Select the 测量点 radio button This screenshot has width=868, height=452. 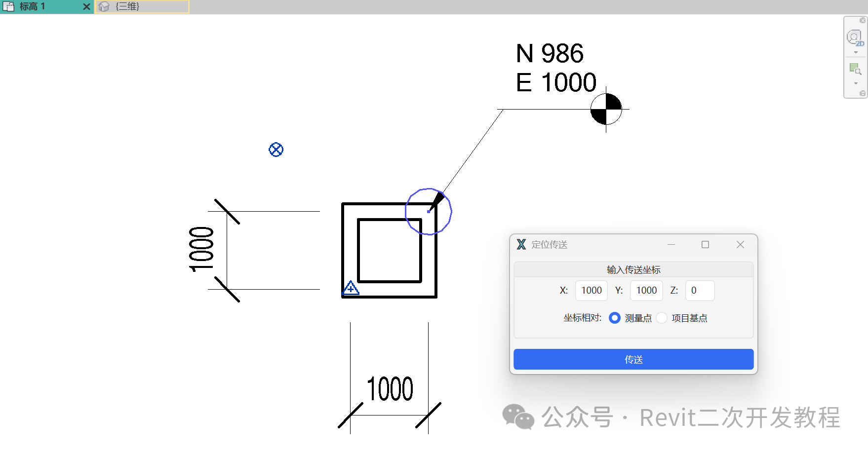[x=615, y=318]
